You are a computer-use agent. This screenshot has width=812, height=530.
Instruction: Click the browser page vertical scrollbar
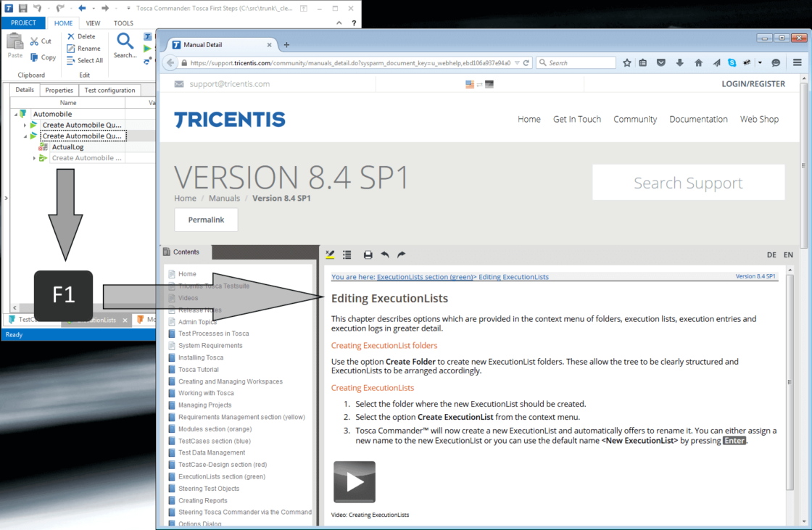click(804, 166)
